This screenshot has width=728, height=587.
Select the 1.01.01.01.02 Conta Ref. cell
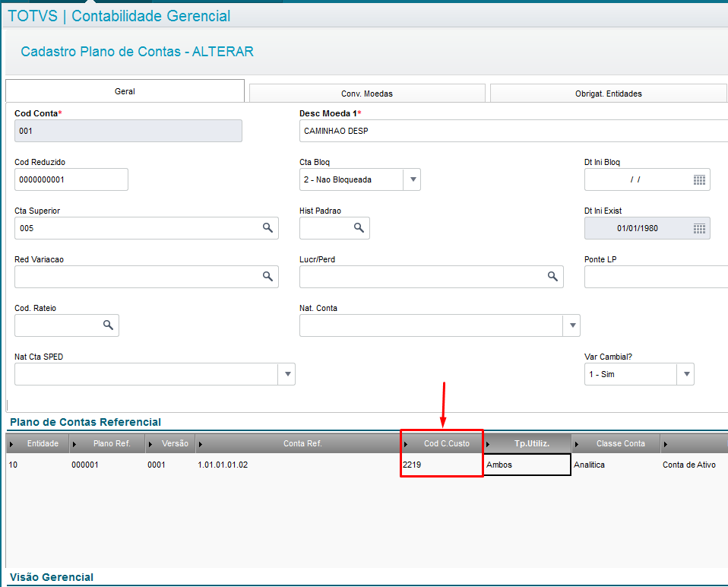(x=298, y=465)
